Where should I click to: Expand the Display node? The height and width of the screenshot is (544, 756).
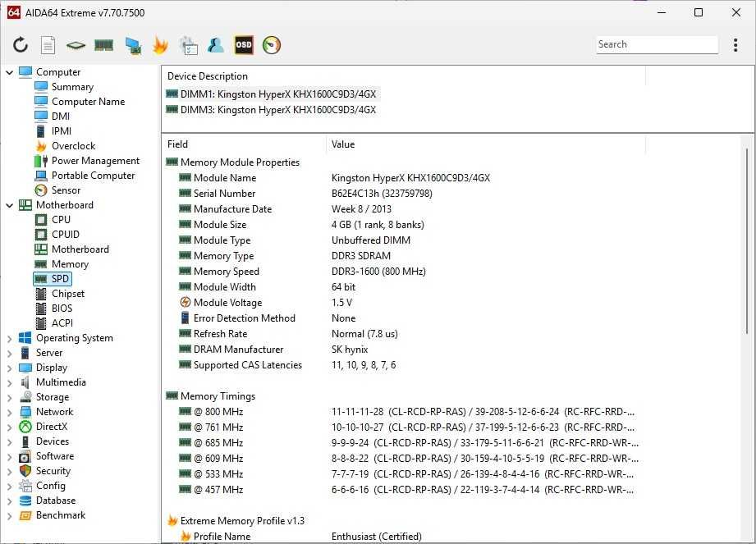click(x=9, y=368)
